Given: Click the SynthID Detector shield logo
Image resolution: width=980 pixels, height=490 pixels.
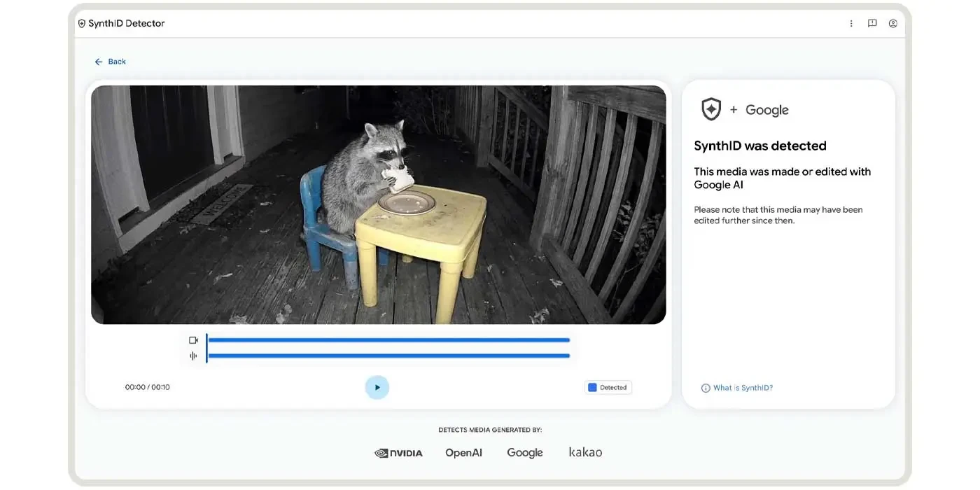Looking at the screenshot, I should (82, 23).
